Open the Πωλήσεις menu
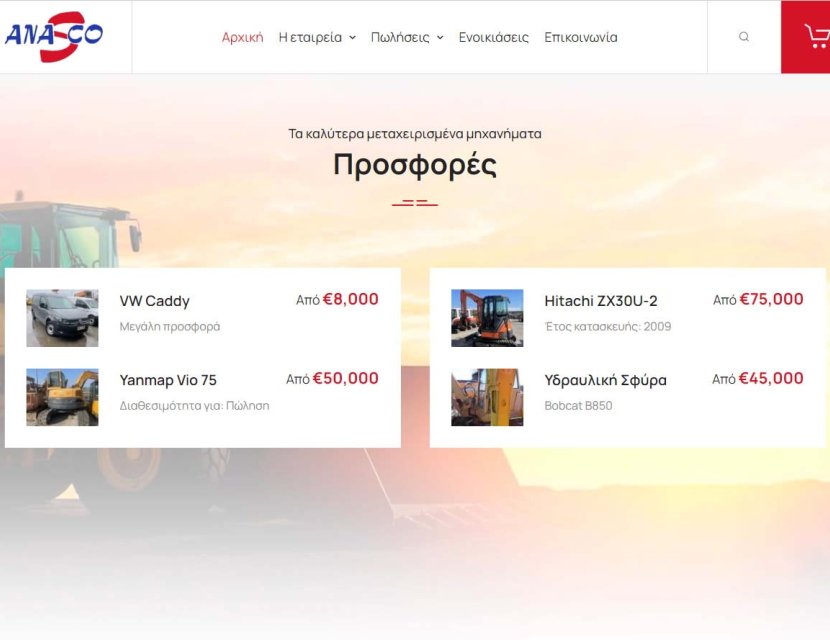The height and width of the screenshot is (640, 830). (400, 37)
